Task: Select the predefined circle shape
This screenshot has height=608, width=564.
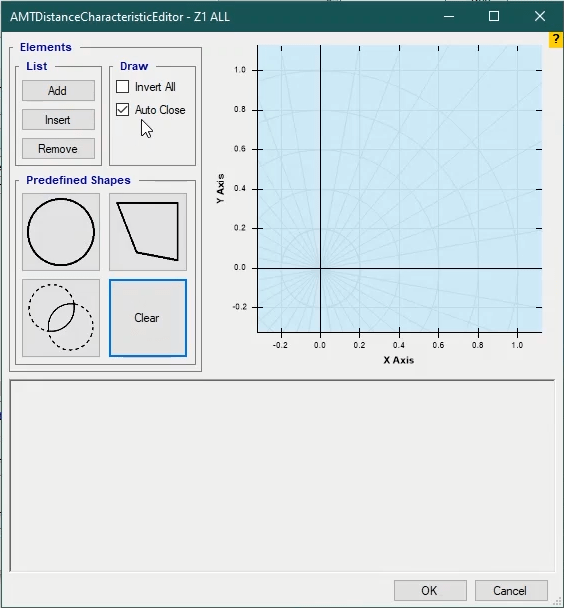Action: coord(61,232)
